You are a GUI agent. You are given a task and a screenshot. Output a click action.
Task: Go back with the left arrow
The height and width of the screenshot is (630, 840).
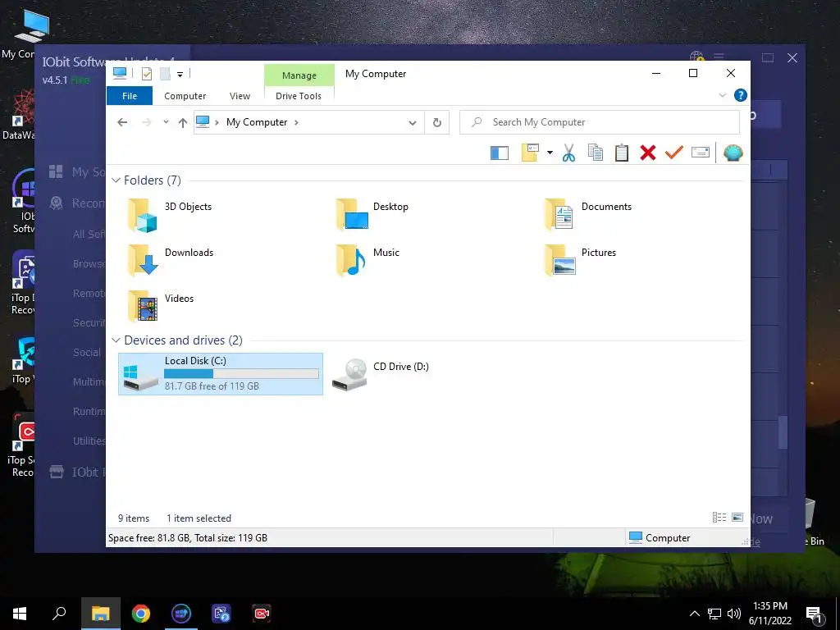tap(122, 122)
